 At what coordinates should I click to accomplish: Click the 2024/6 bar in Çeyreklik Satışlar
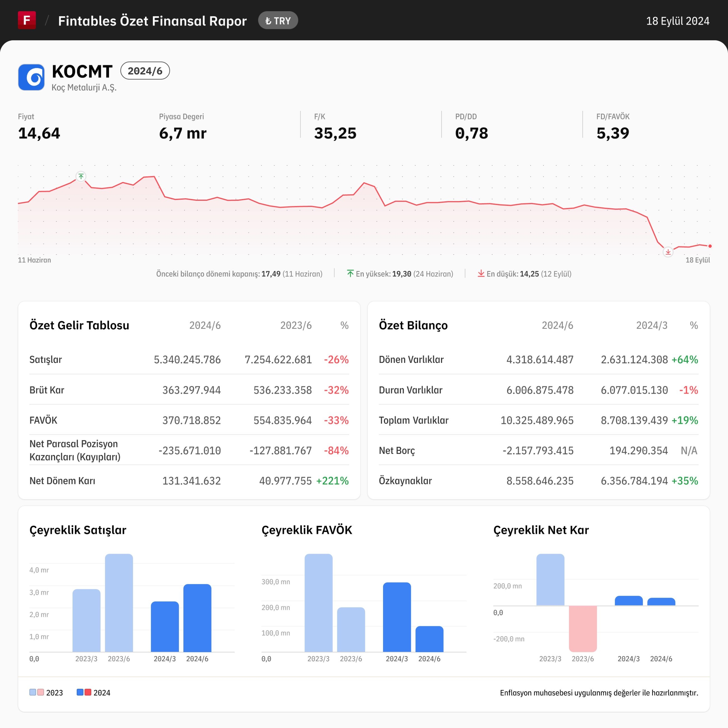[197, 618]
